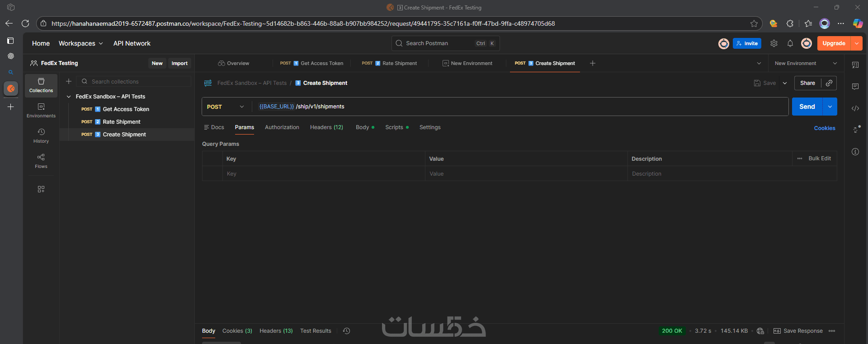This screenshot has height=344, width=868.
Task: Open the more options dots beside Save Response
Action: (x=832, y=331)
